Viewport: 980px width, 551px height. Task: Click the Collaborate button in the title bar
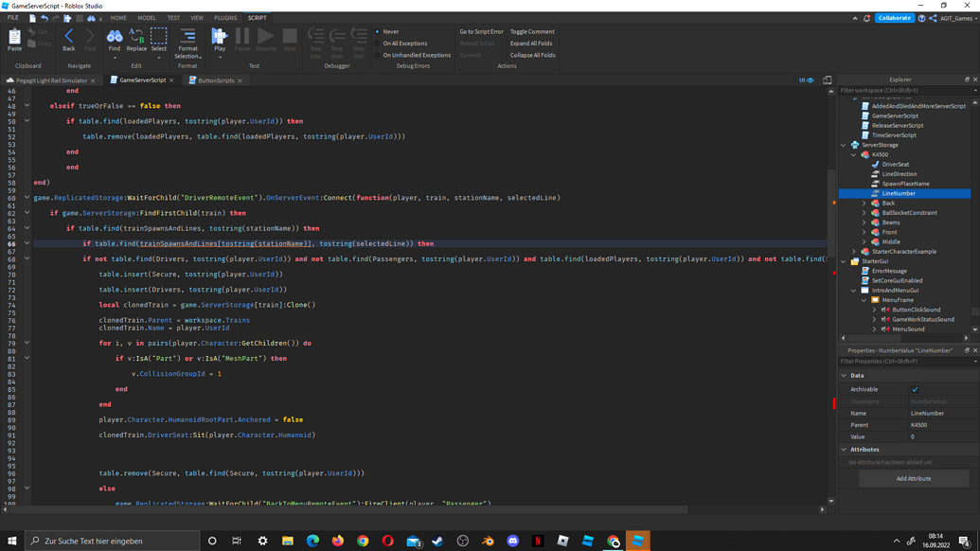tap(894, 17)
